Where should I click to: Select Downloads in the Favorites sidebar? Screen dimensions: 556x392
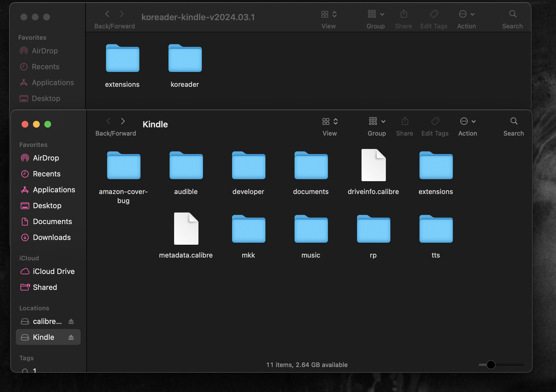52,237
